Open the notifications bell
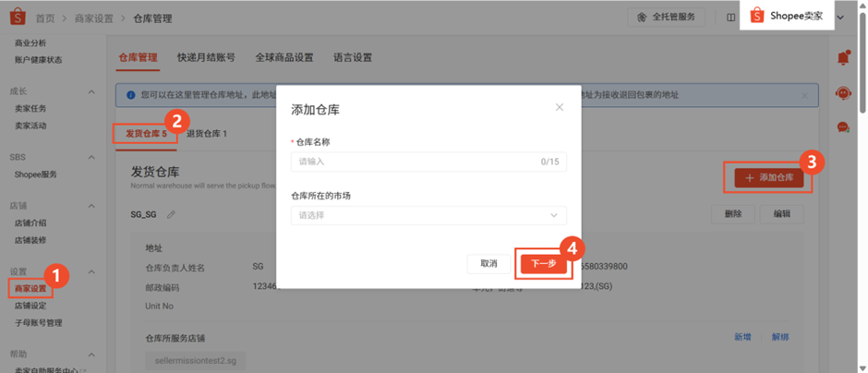Screen dimensions: 868x373 [842, 58]
